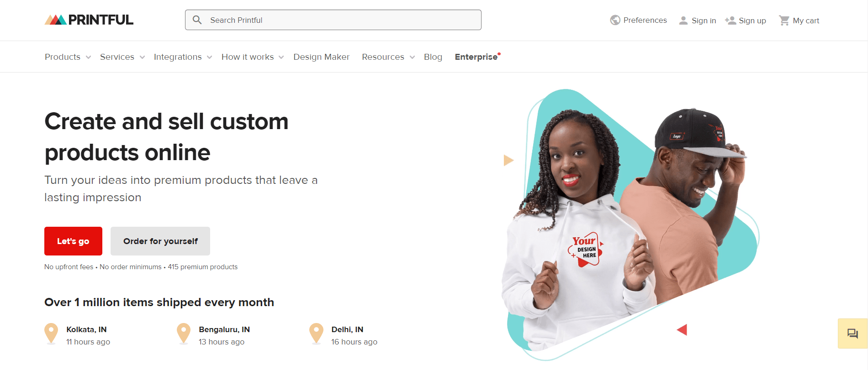
Task: Click the Printful logo
Action: 89,20
